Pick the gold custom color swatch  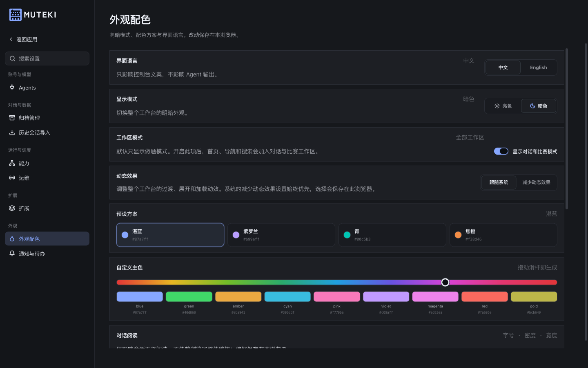pos(534,296)
